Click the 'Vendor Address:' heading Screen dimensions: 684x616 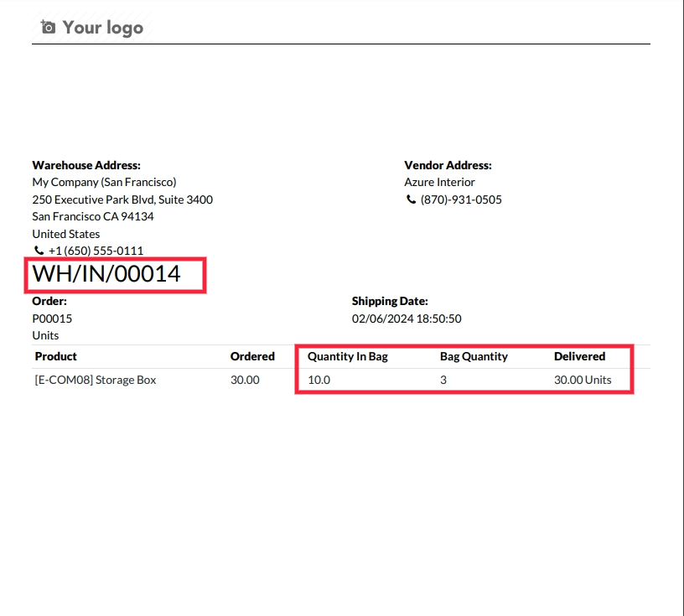click(448, 165)
